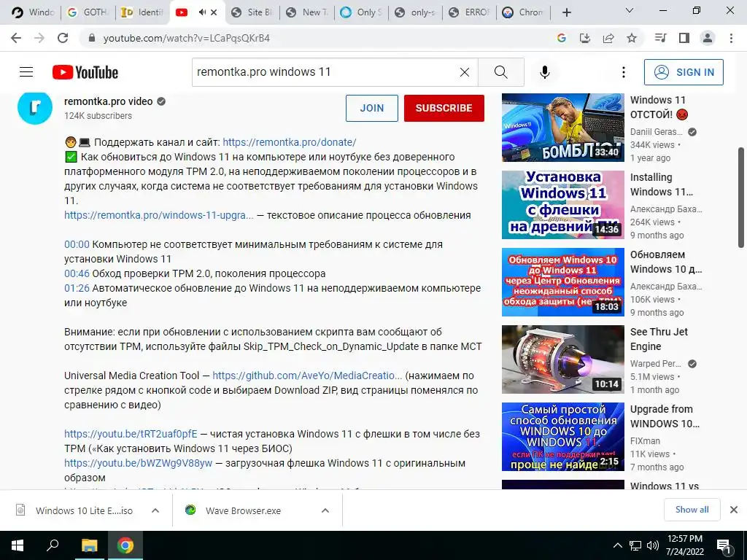The height and width of the screenshot is (560, 747).
Task: Click Show all downloads button
Action: click(692, 510)
